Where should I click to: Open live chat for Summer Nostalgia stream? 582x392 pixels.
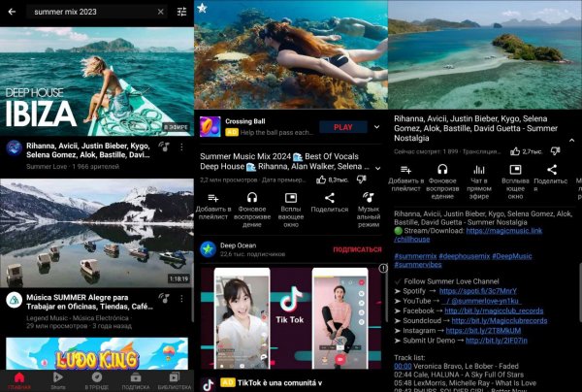[479, 181]
